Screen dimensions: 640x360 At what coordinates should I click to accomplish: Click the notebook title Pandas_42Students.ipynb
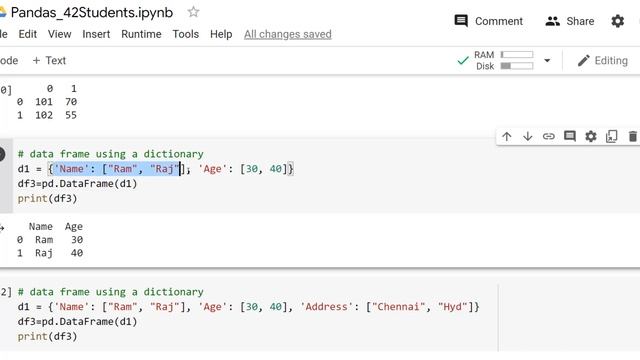click(x=92, y=12)
